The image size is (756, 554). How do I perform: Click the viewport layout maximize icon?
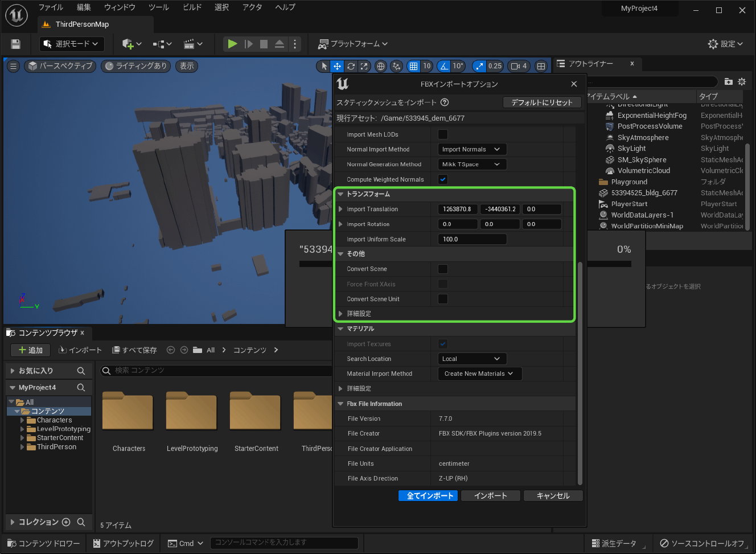541,66
